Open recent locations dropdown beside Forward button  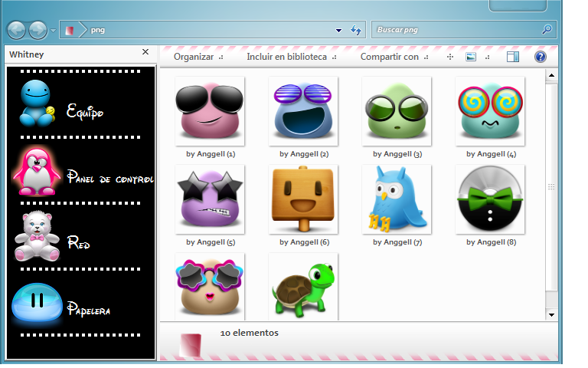54,31
